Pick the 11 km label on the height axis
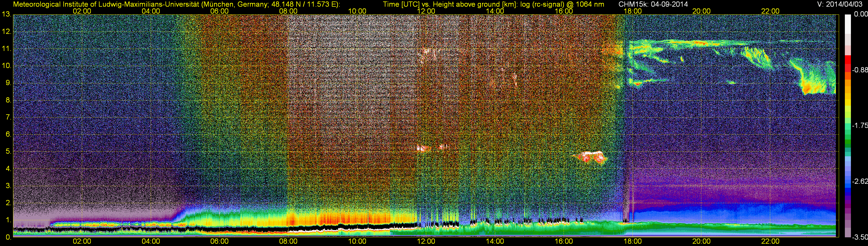The image size is (868, 246). (6, 49)
